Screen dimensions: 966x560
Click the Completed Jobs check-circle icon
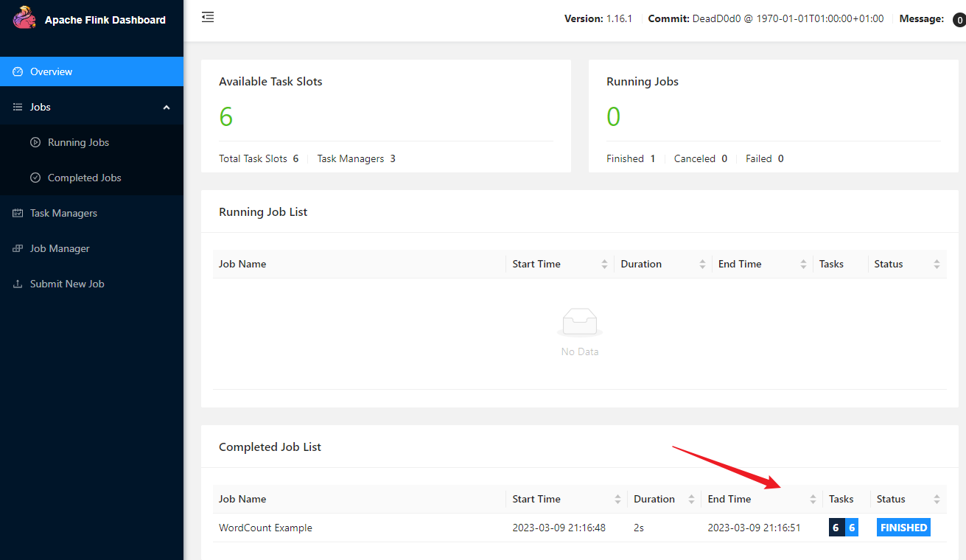[x=35, y=178]
